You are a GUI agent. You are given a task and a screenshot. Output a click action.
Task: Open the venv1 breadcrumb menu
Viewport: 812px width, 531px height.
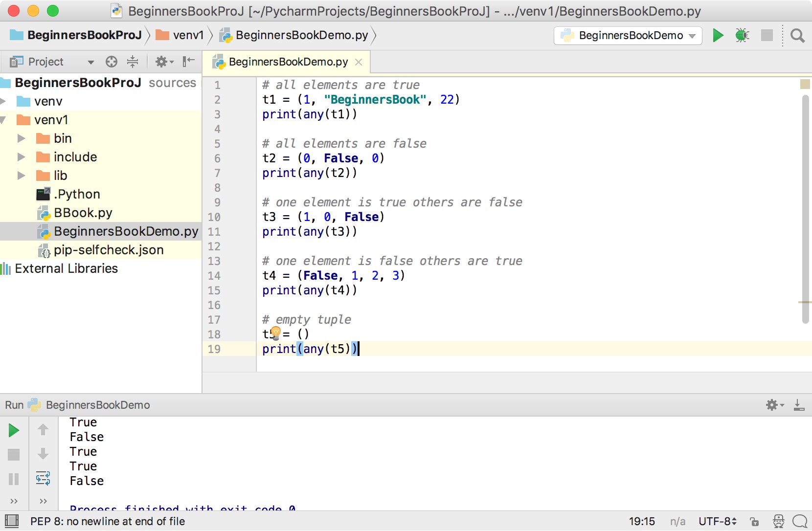click(x=188, y=35)
